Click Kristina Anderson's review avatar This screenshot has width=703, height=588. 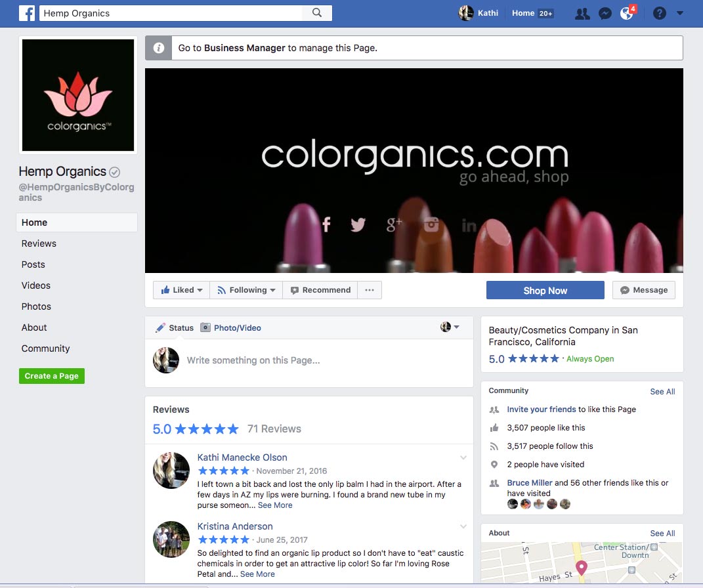tap(171, 539)
